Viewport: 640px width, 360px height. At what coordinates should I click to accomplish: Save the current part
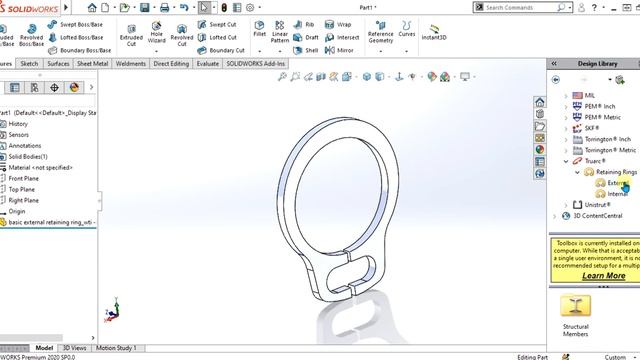144,7
